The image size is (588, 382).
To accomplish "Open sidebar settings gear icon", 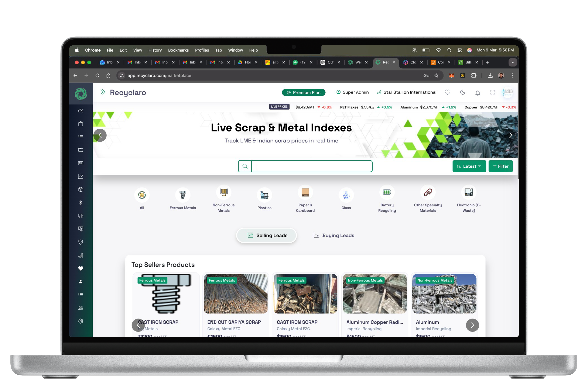I will pyautogui.click(x=81, y=321).
